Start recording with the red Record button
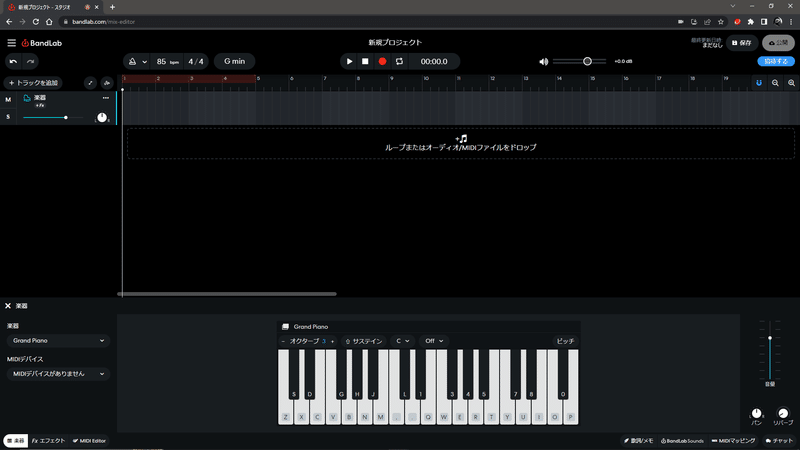The height and width of the screenshot is (450, 800). click(x=382, y=61)
